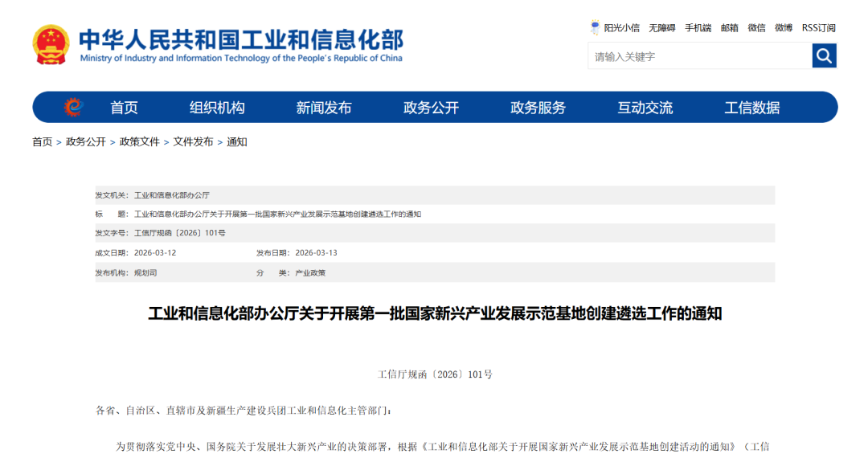This screenshot has width=868, height=458.
Task: Open the 微博 link at the top
Action: (784, 28)
